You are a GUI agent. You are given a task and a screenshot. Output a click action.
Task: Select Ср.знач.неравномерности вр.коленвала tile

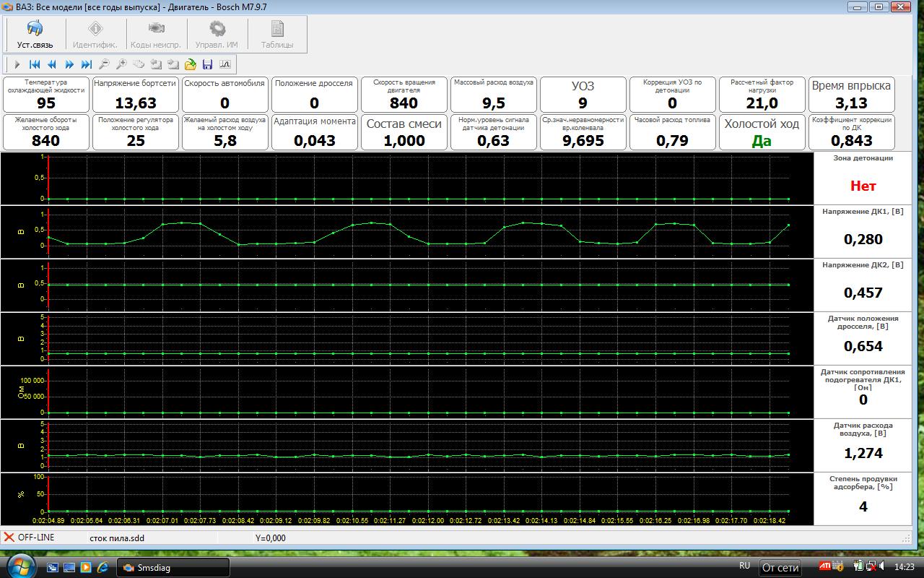(x=583, y=132)
